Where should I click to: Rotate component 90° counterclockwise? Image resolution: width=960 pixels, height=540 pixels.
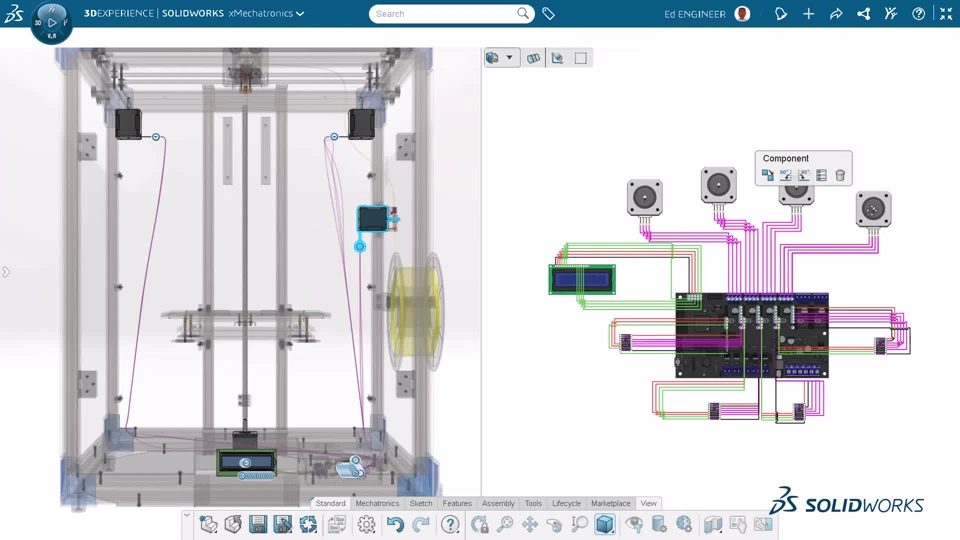click(x=786, y=175)
